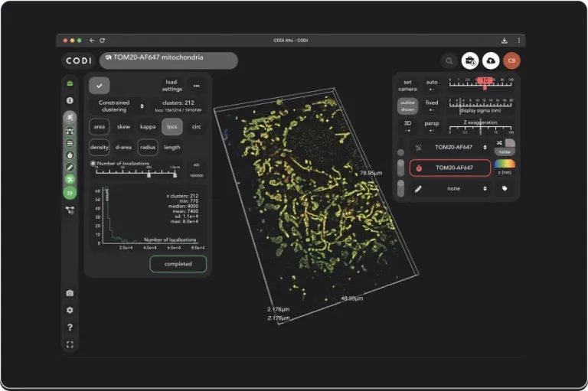Open the search magnifier icon
Image resolution: width=588 pixels, height=391 pixels.
[x=449, y=60]
